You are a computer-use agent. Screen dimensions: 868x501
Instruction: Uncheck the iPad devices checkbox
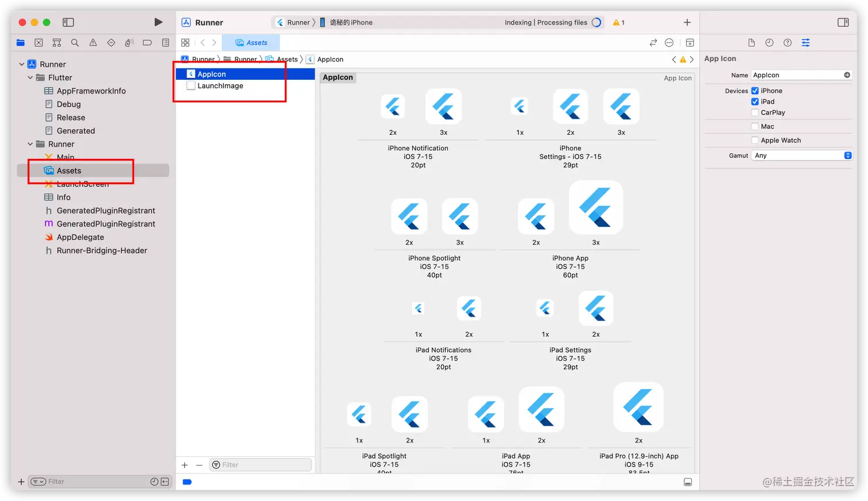tap(755, 102)
